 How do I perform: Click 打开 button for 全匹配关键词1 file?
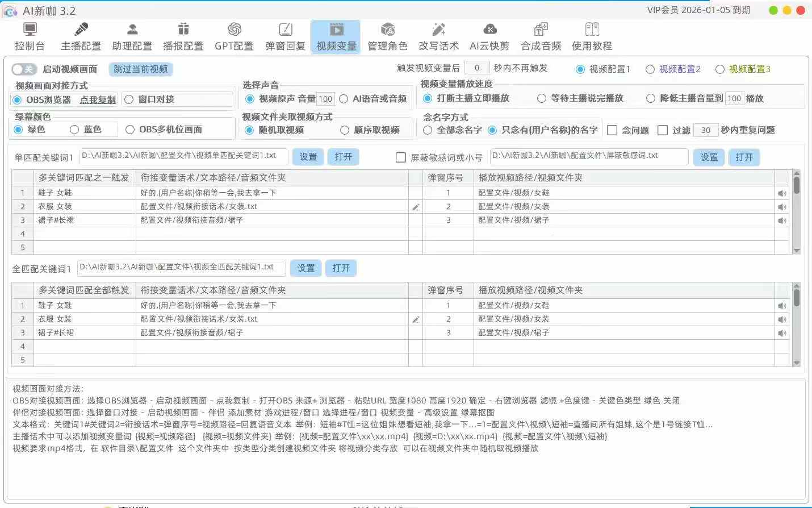[341, 268]
